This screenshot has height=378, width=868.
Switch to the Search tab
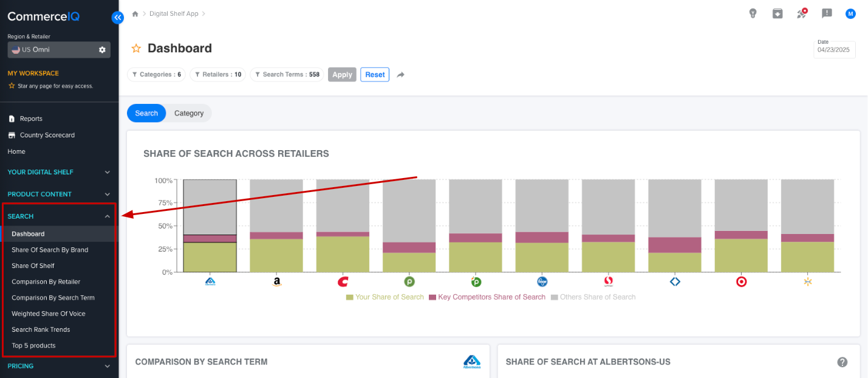(x=146, y=113)
